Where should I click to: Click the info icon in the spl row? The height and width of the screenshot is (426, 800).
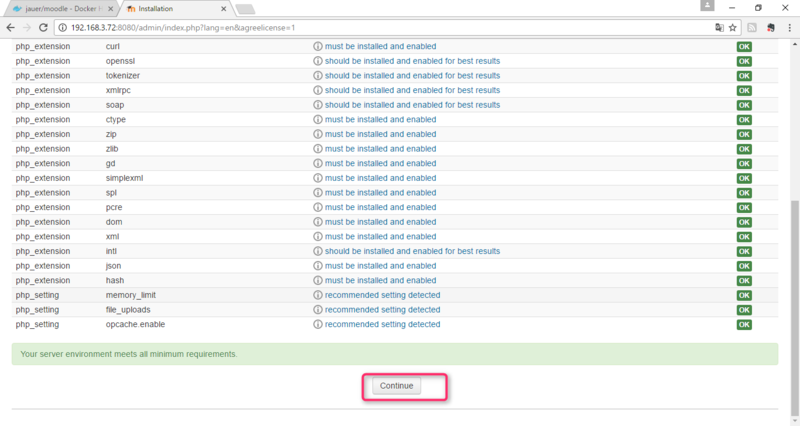(x=317, y=192)
